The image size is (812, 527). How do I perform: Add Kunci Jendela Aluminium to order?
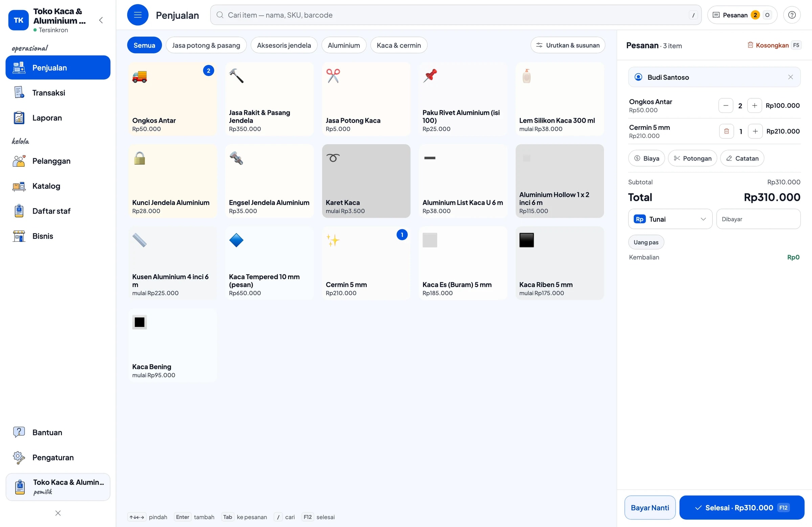173,181
